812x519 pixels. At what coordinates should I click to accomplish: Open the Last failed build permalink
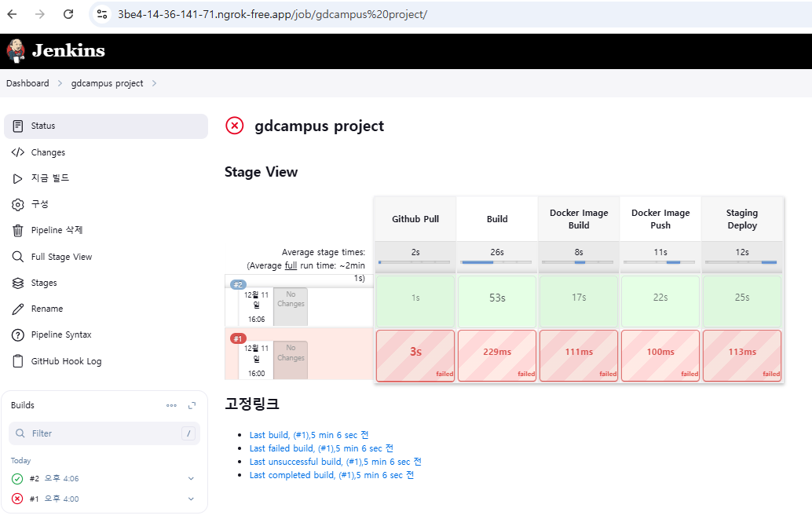click(321, 448)
